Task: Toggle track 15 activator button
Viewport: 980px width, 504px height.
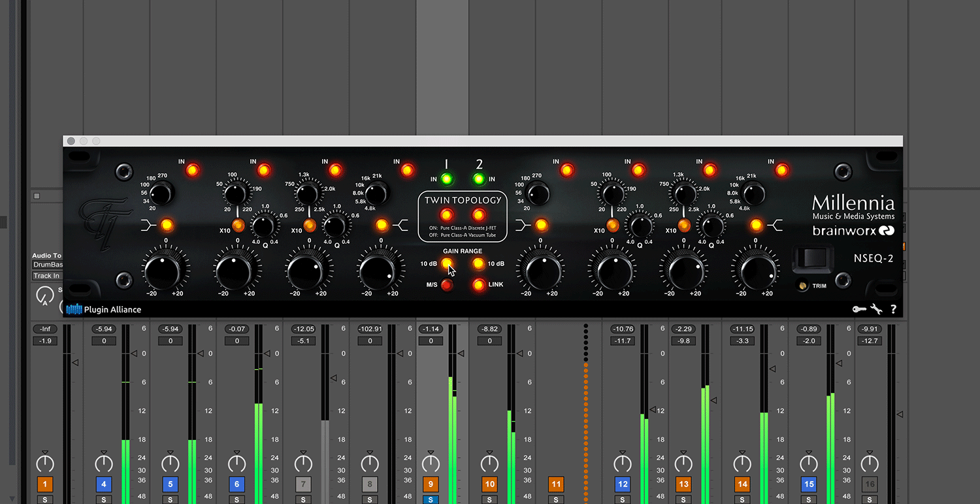Action: (x=809, y=484)
